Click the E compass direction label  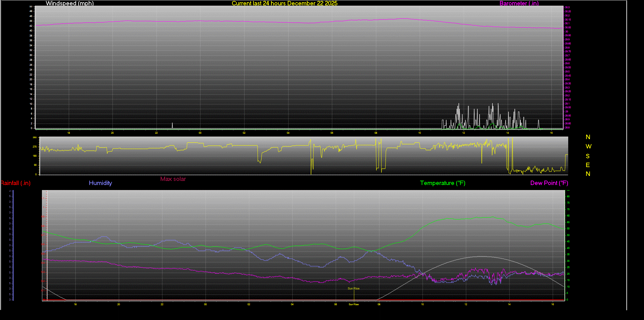click(588, 165)
